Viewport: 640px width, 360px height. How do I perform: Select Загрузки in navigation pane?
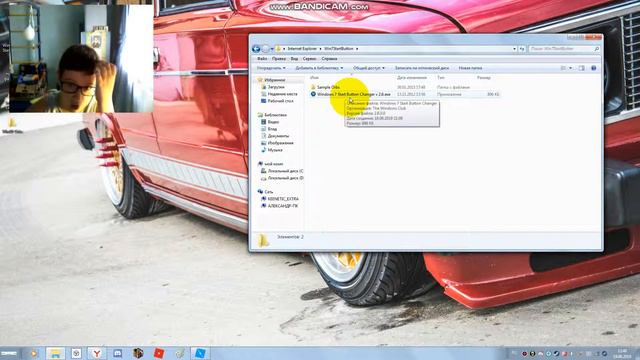coord(273,87)
